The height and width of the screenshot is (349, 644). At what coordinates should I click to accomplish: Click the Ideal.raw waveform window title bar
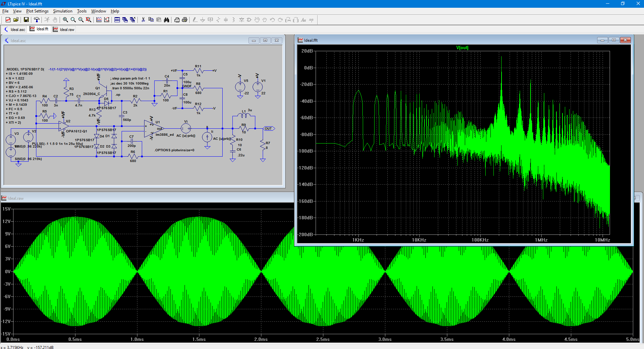147,198
